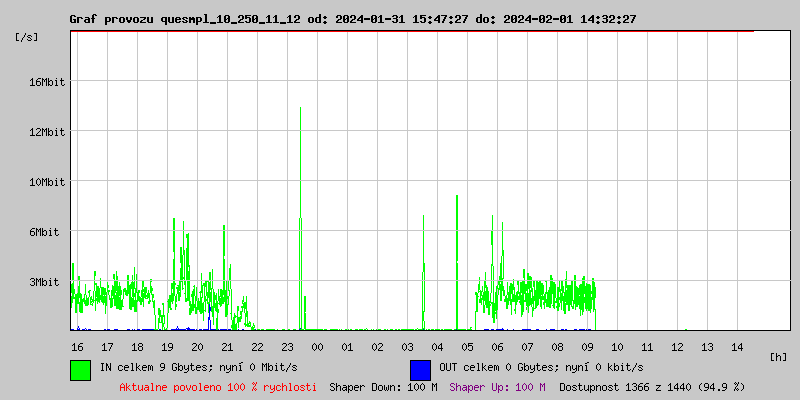Click the green IN legend swatch
Screen dimensions: 800x400
click(x=80, y=369)
